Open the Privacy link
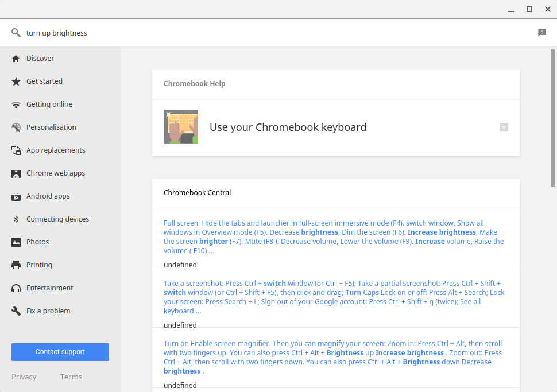The height and width of the screenshot is (392, 557). (24, 377)
